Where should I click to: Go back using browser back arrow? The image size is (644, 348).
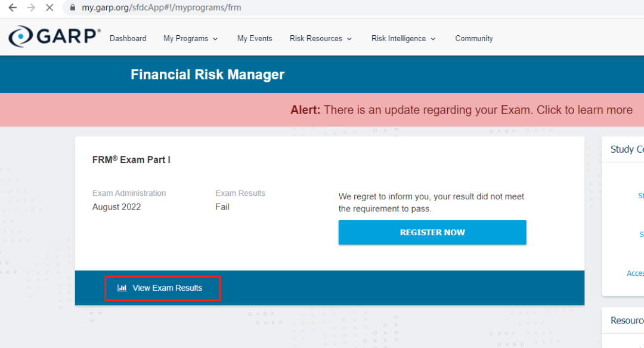point(13,7)
